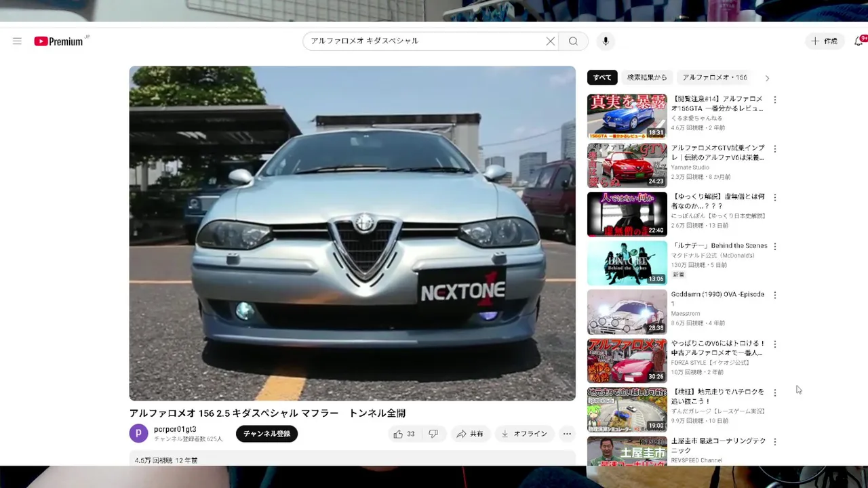This screenshot has width=868, height=488.
Task: Open the REVSPEED Channel name
Action: coord(696,460)
